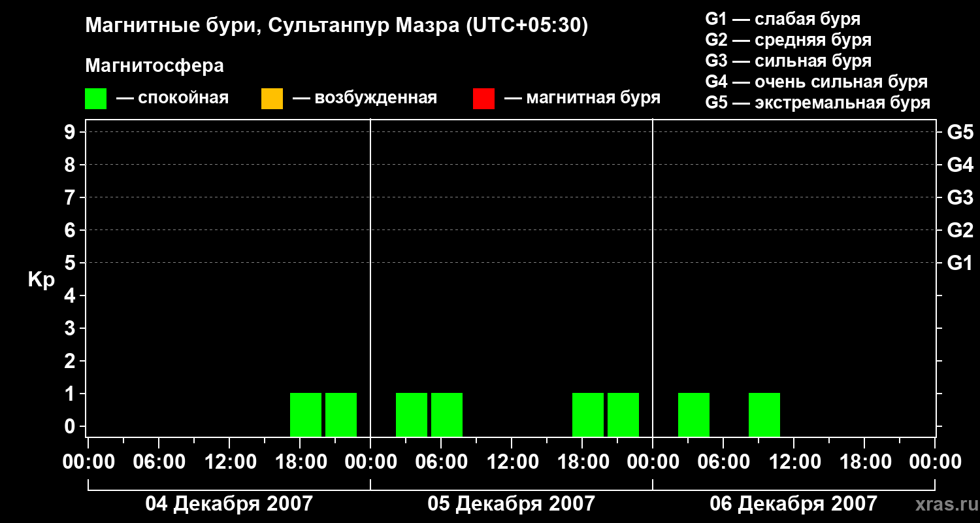Click the title 'Магнитные бури, Сультанпур Мазра (UTC+05:30)'

click(x=336, y=25)
